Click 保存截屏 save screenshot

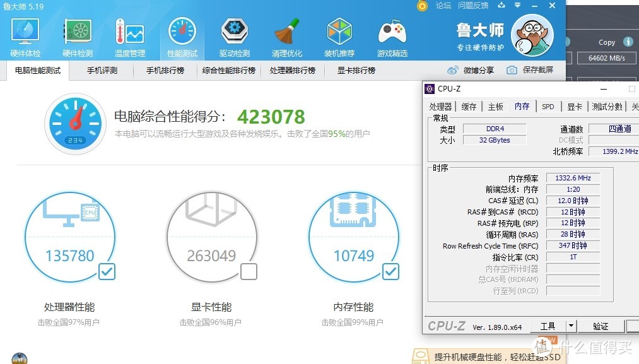(x=530, y=70)
